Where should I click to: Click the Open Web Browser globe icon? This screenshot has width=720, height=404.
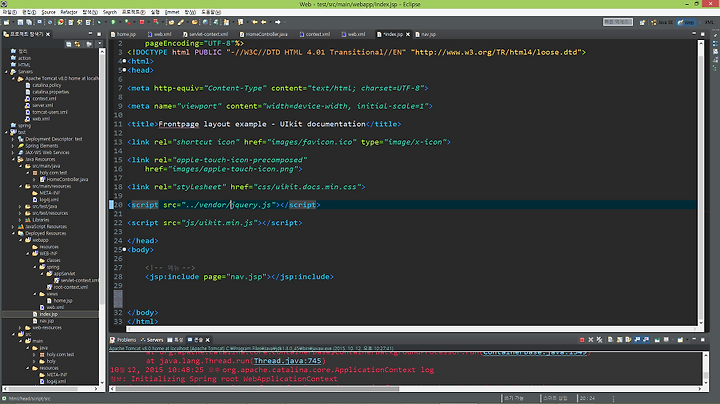click(205, 22)
